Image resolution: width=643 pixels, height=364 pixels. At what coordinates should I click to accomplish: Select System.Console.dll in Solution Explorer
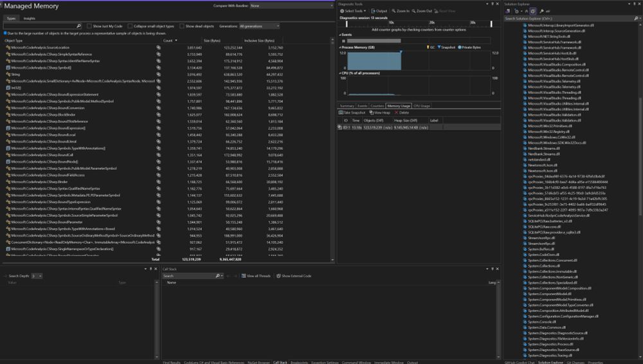541,322
